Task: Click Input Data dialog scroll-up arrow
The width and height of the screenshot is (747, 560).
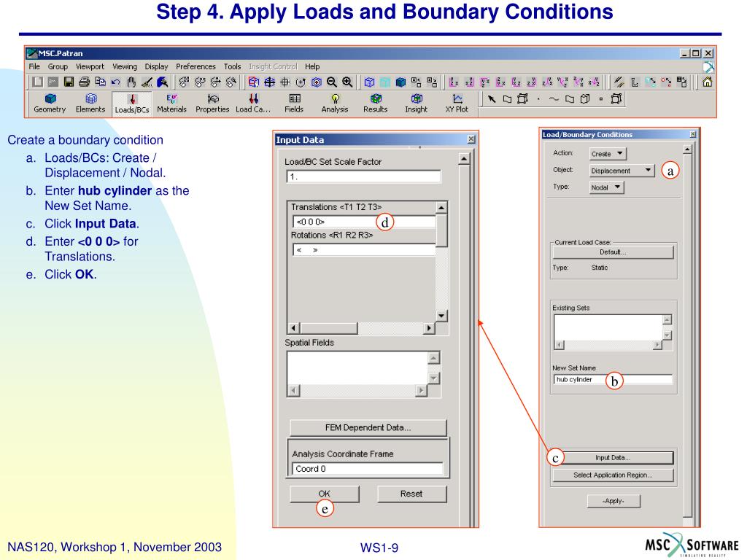Action: (464, 159)
